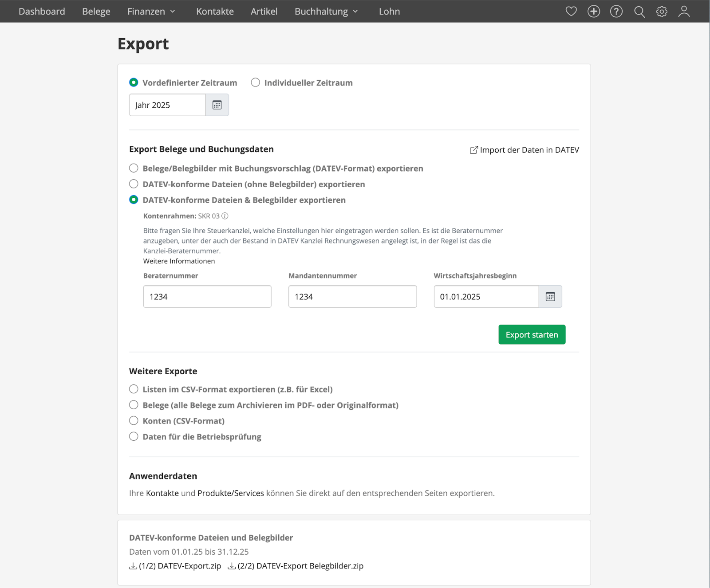Click the help question mark icon

pos(616,12)
